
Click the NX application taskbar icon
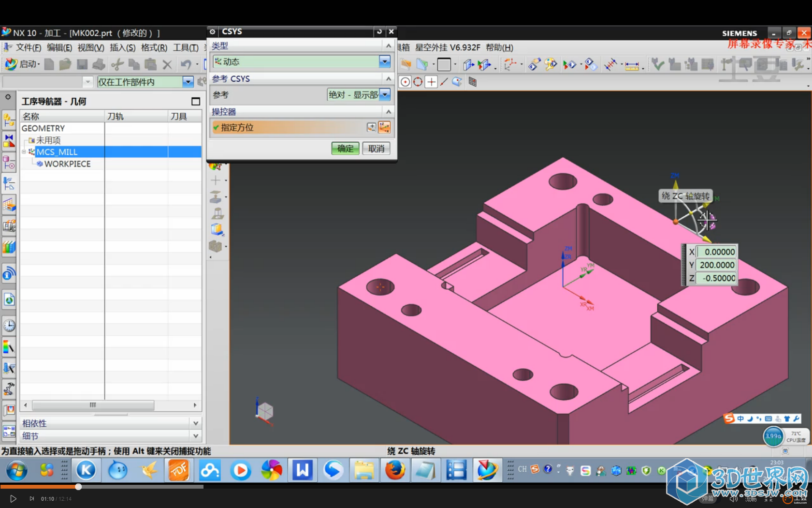[x=487, y=470]
